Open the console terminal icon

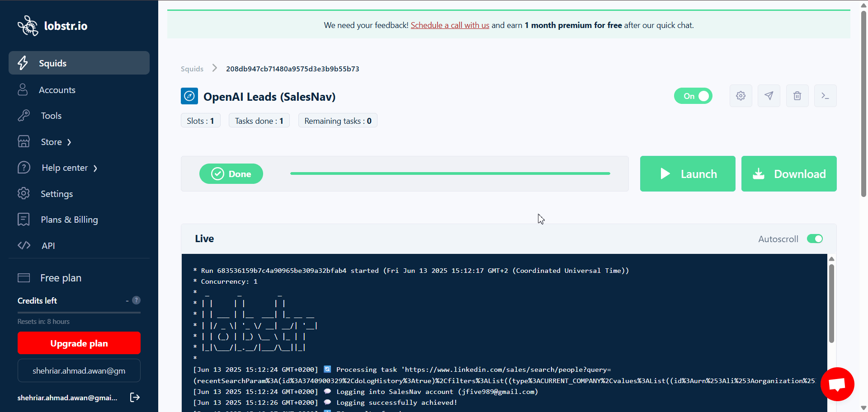pos(826,96)
